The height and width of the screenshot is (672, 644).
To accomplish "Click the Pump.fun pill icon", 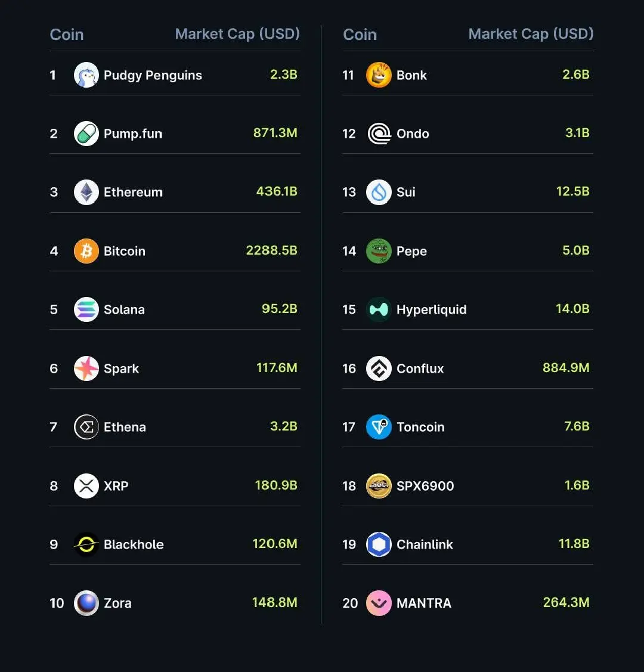I will tap(86, 134).
